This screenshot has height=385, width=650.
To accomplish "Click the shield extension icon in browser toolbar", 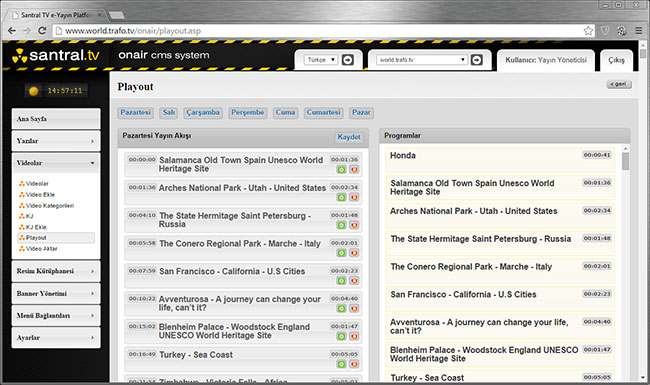I will [x=605, y=31].
